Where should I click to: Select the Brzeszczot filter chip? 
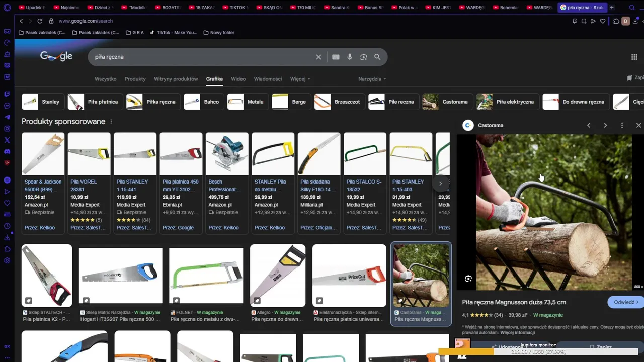340,102
